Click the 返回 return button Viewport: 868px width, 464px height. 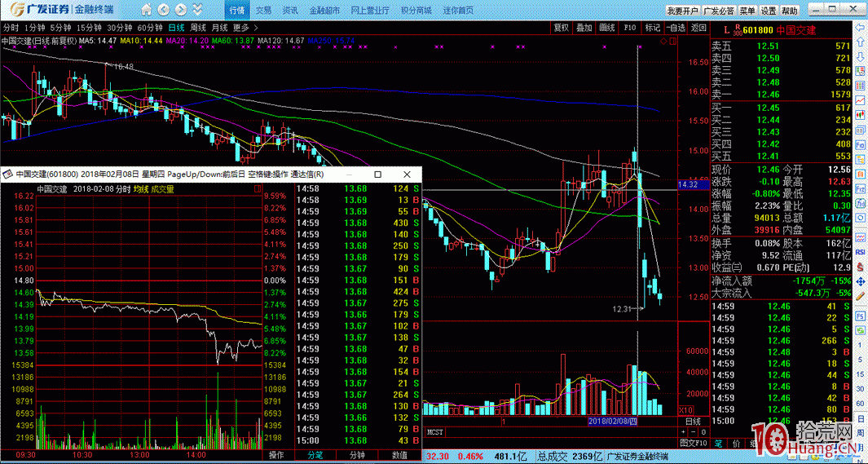699,28
